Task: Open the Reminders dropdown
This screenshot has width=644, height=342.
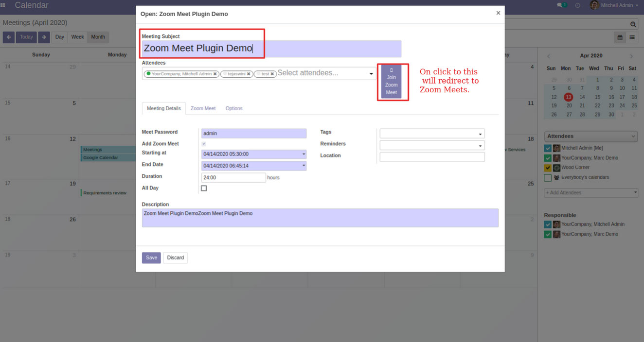Action: 480,145
